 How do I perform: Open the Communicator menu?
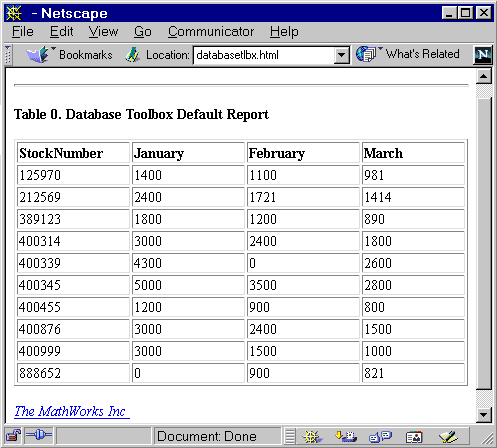point(211,32)
